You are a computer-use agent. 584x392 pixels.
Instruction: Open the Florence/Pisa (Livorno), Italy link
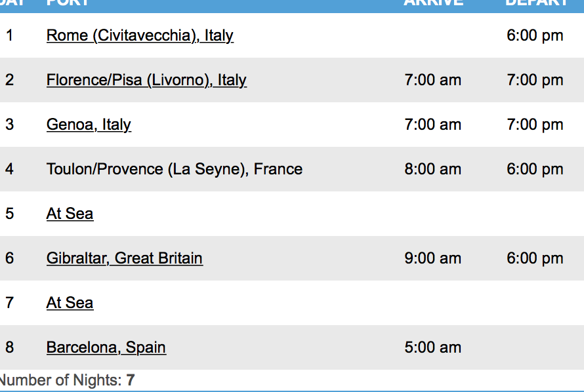pos(146,80)
